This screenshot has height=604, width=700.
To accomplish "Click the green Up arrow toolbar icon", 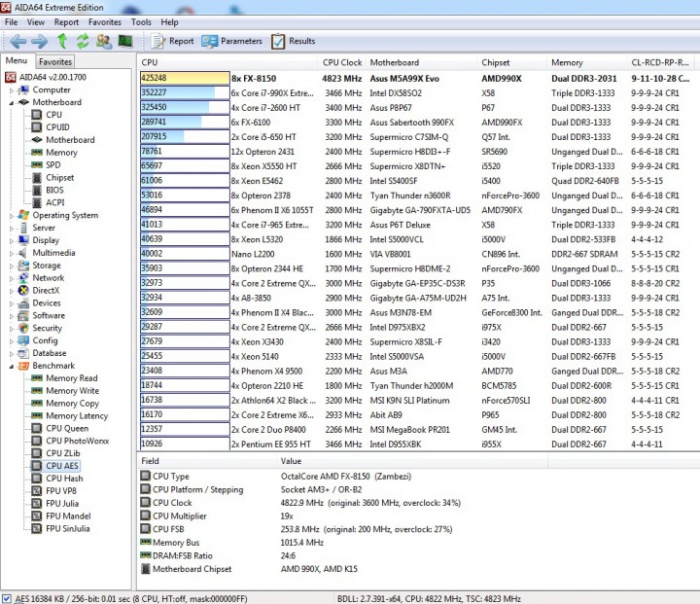I will [x=62, y=41].
